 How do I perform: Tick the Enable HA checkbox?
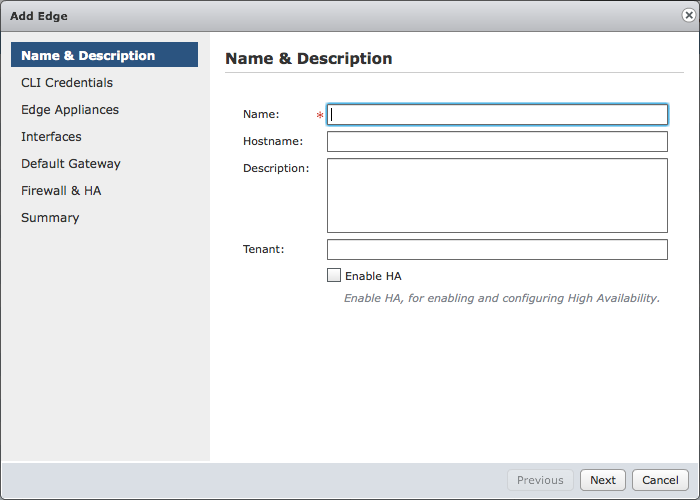pyautogui.click(x=334, y=275)
